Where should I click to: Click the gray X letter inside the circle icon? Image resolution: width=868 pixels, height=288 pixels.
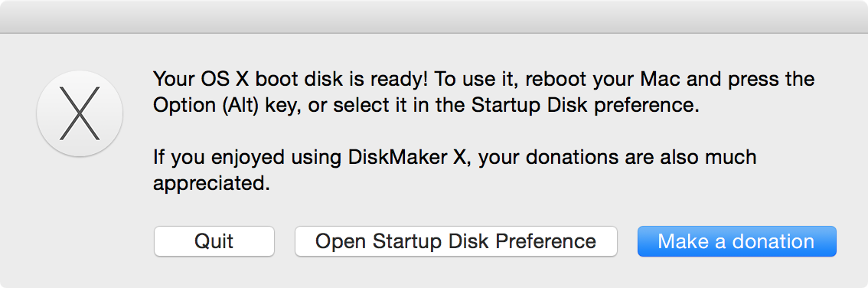80,113
